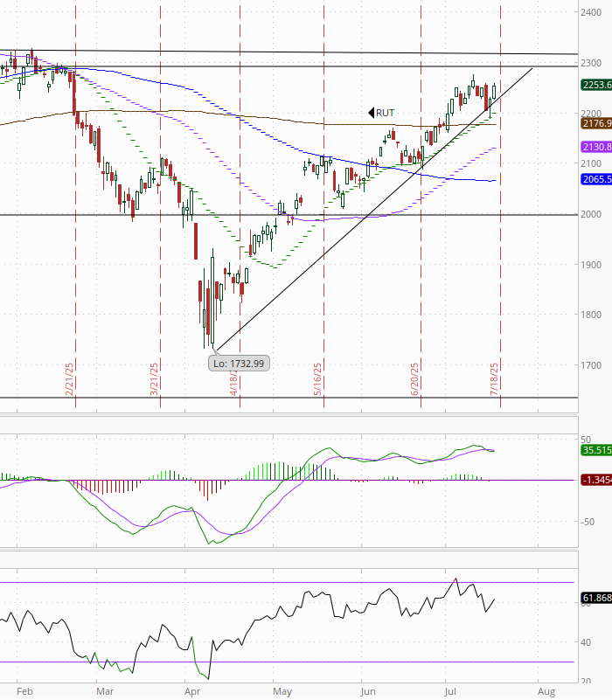612x700 pixels.
Task: Click the Lo: 1732.99 price bubble
Action: (x=239, y=364)
